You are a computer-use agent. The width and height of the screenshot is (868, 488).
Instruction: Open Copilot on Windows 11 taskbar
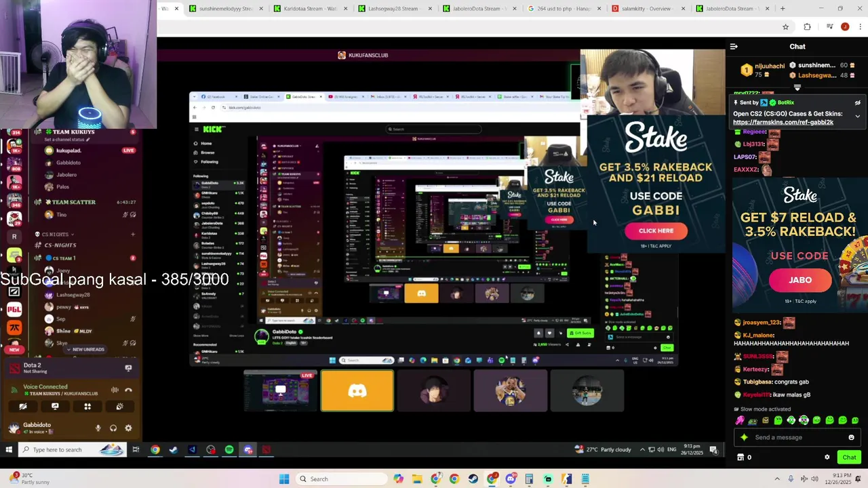[x=398, y=479]
